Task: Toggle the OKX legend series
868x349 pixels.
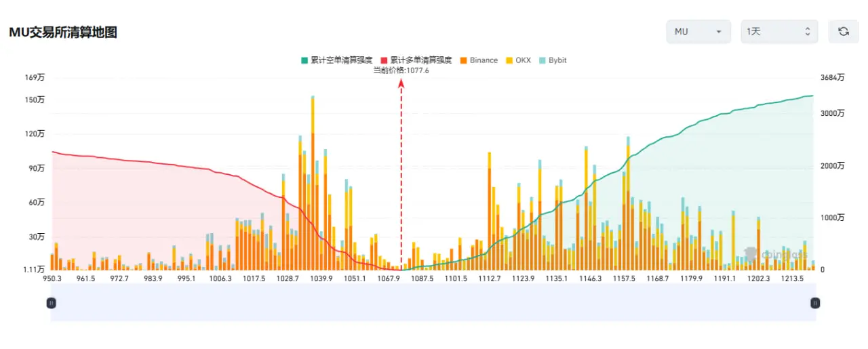Action: pos(518,60)
